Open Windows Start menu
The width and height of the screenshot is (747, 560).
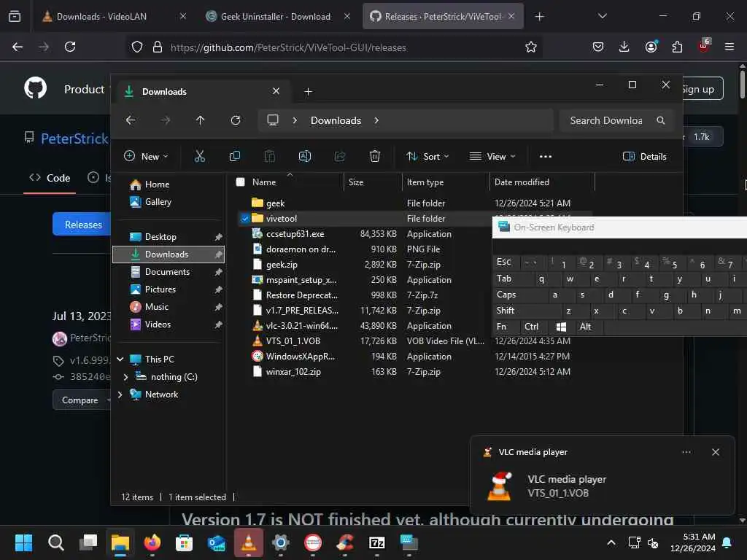click(23, 542)
